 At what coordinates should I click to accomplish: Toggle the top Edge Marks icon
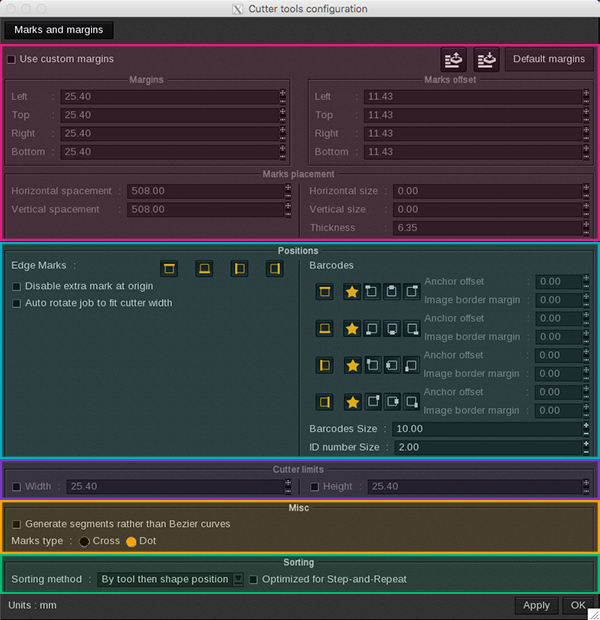coord(169,268)
